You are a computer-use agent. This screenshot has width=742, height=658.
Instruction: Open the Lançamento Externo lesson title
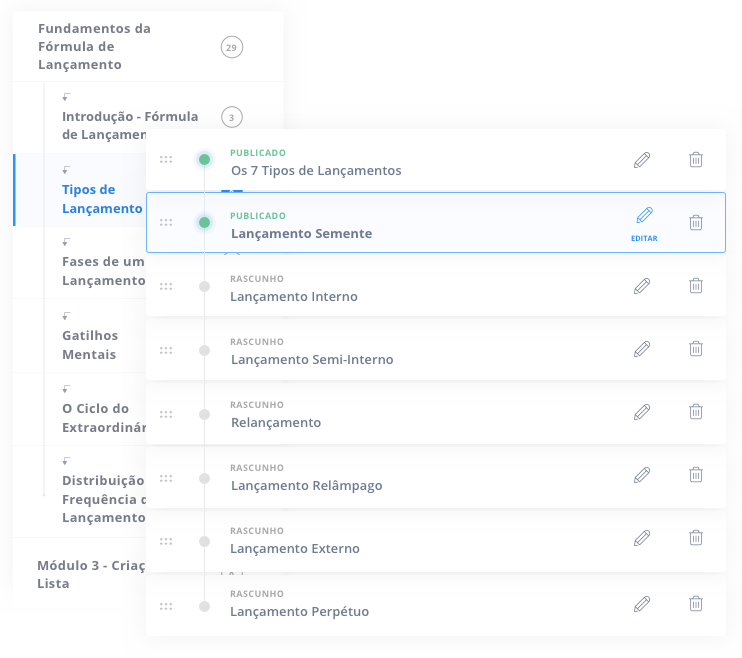[x=295, y=548]
